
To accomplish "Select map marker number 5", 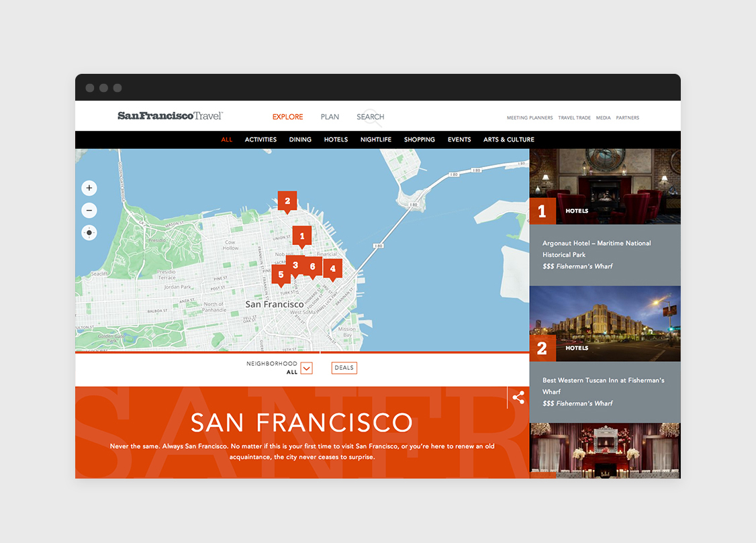I will (x=281, y=275).
